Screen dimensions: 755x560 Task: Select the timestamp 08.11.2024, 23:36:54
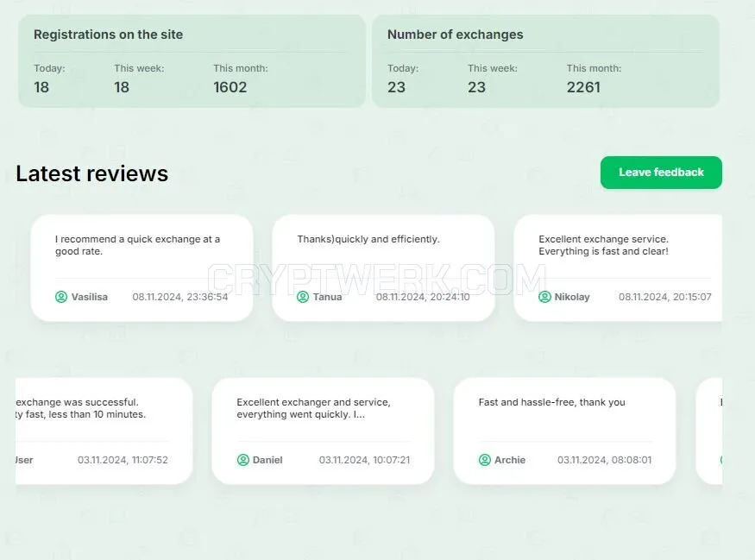point(180,297)
